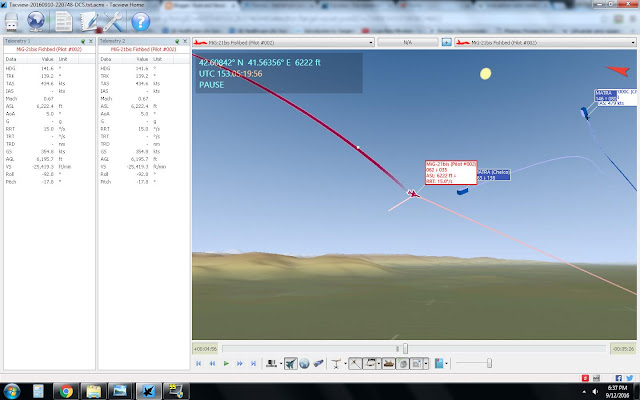Select the missile view icon

point(319,363)
